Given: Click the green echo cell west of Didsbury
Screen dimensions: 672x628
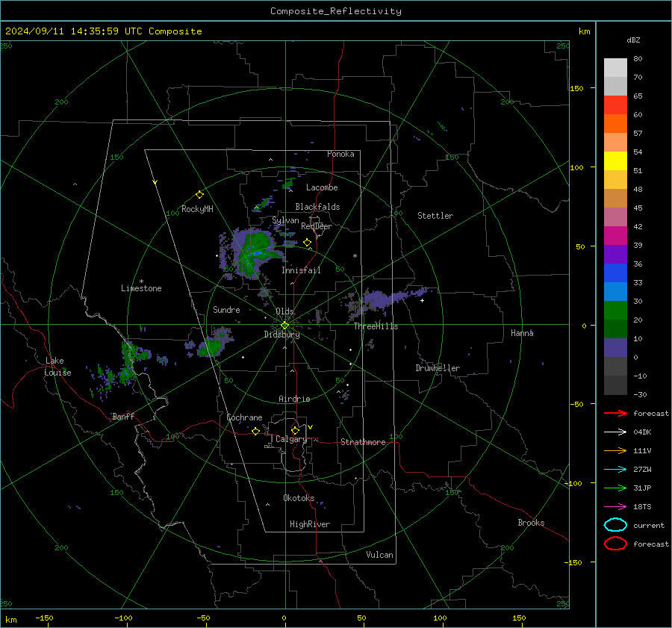Looking at the screenshot, I should point(211,346).
